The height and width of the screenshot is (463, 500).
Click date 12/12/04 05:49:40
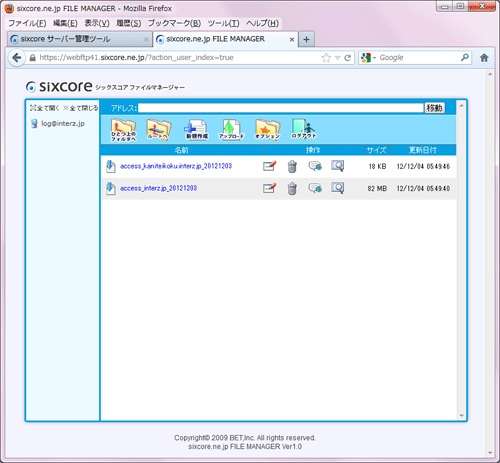pos(423,189)
